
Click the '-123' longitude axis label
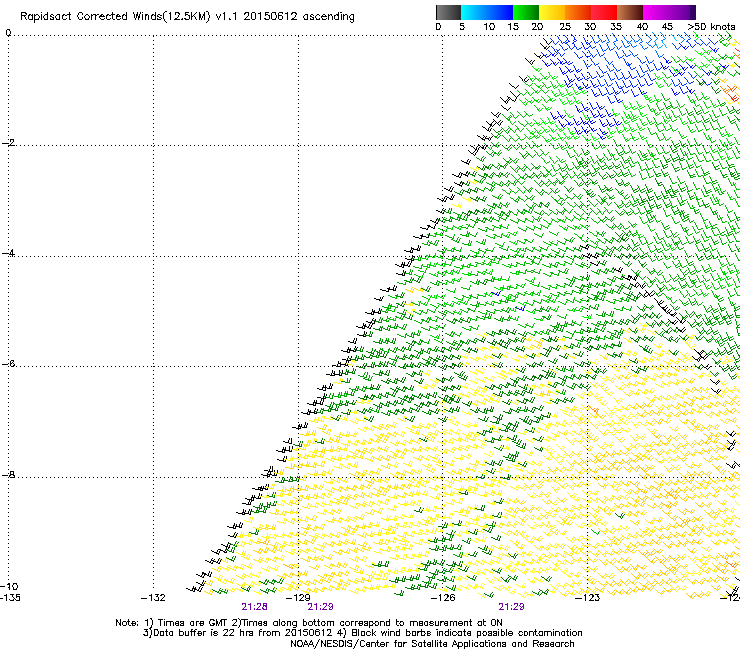pyautogui.click(x=587, y=598)
